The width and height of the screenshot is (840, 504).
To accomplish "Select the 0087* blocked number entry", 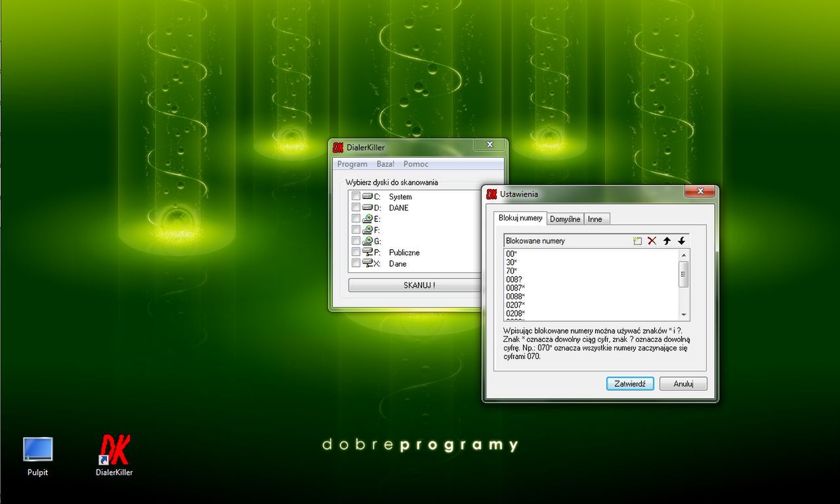I will [x=516, y=288].
